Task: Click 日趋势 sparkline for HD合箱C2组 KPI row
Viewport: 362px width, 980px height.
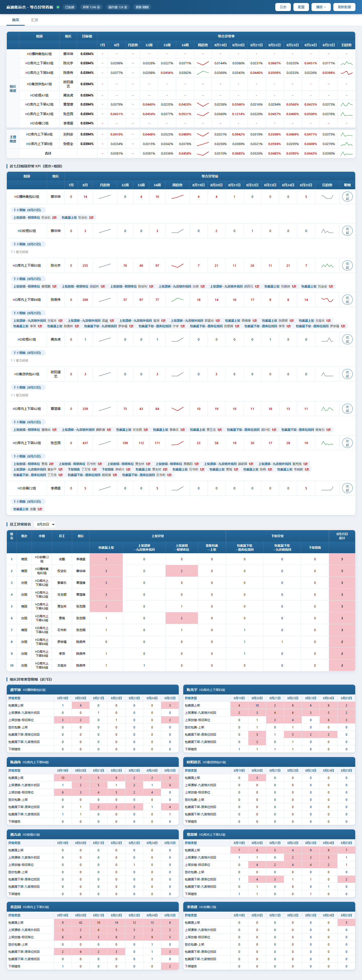Action: (x=327, y=488)
